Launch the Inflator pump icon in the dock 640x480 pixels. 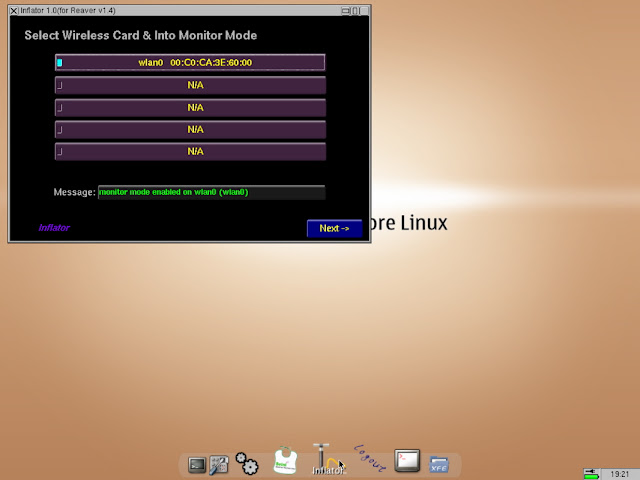pos(328,459)
